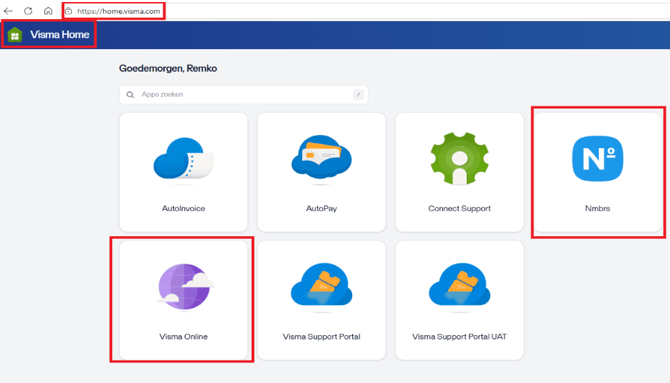Click the Connect Support label
Viewport: 670px width, 383px height.
(459, 209)
